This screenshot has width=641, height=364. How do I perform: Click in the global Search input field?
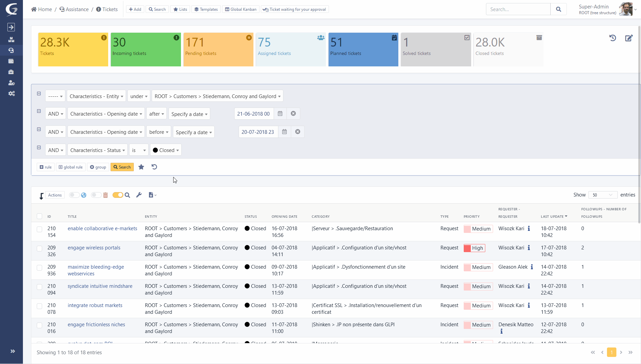518,9
